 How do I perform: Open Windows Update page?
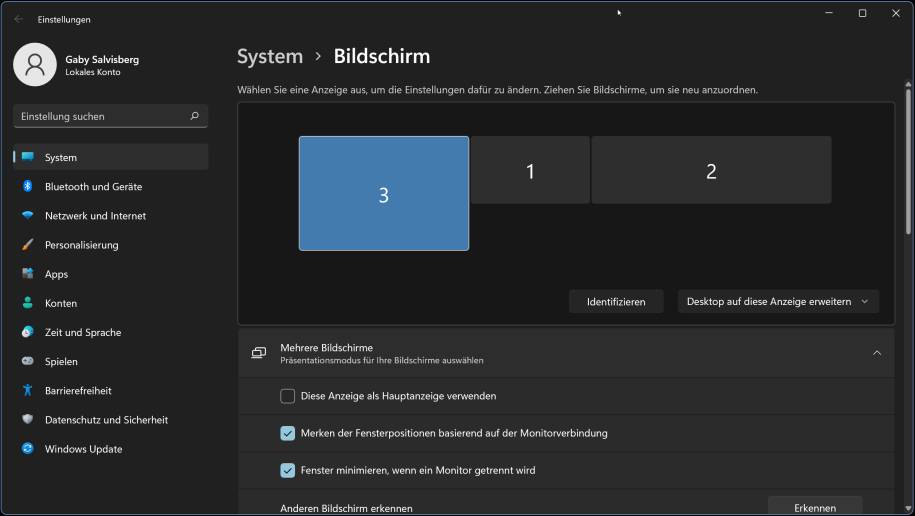(110, 449)
